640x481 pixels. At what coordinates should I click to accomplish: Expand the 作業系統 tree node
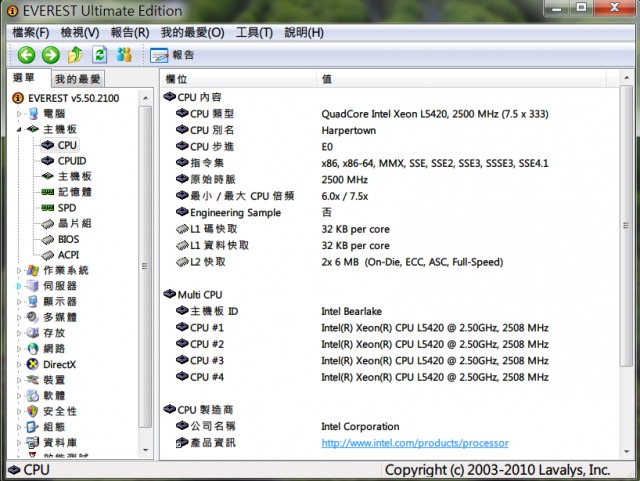coord(19,270)
